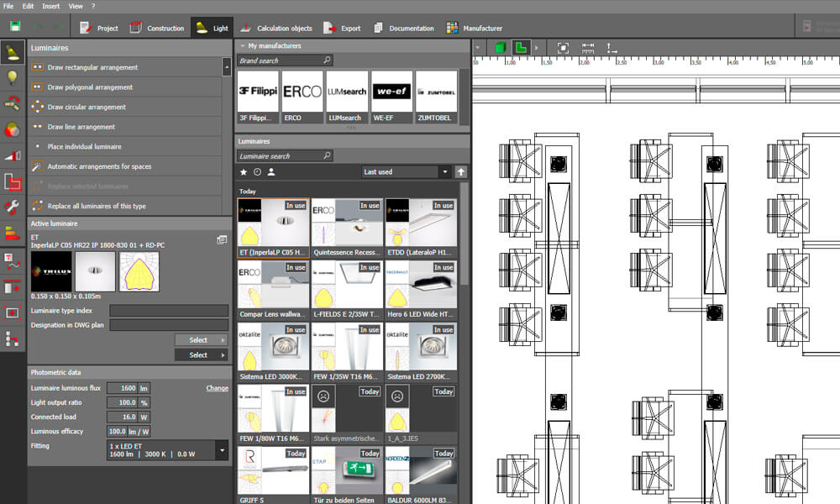This screenshot has height=504, width=840.
Task: Click the Change link for luminous flux
Action: coord(217,388)
